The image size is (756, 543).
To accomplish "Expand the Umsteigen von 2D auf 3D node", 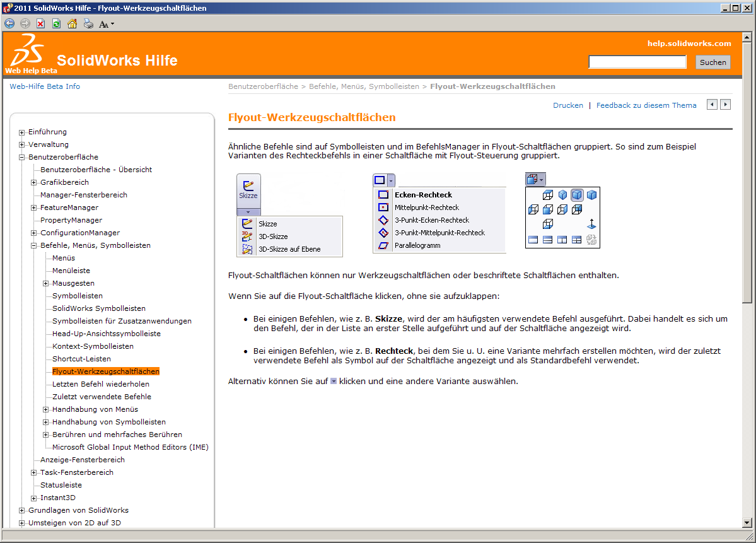I will pyautogui.click(x=21, y=523).
